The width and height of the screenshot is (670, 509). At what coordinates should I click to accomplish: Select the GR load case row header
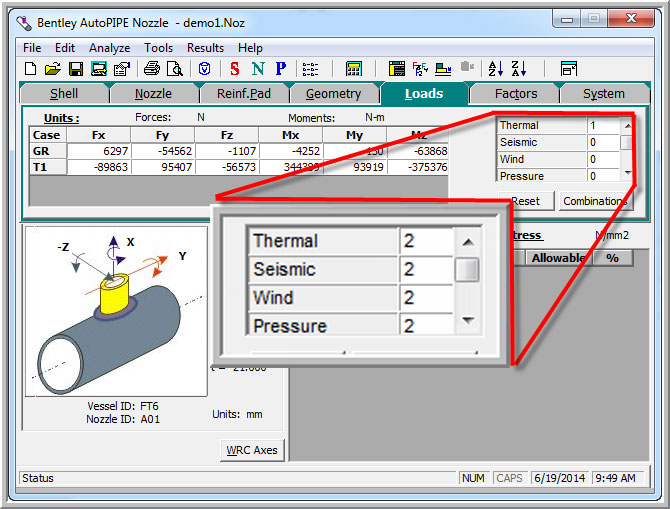48,151
